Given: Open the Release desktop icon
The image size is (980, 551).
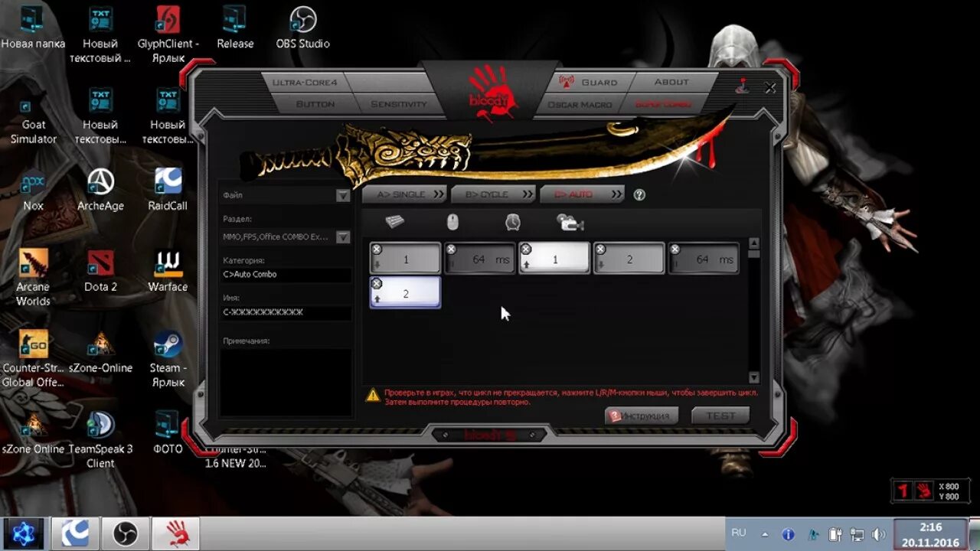Looking at the screenshot, I should click(x=235, y=29).
